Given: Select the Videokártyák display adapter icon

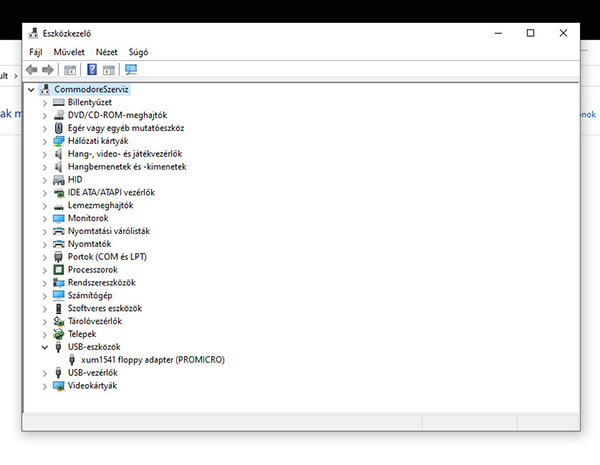Looking at the screenshot, I should (59, 386).
